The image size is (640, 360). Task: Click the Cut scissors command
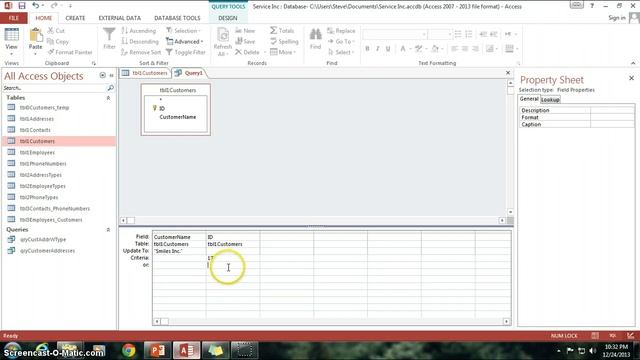pos(56,31)
